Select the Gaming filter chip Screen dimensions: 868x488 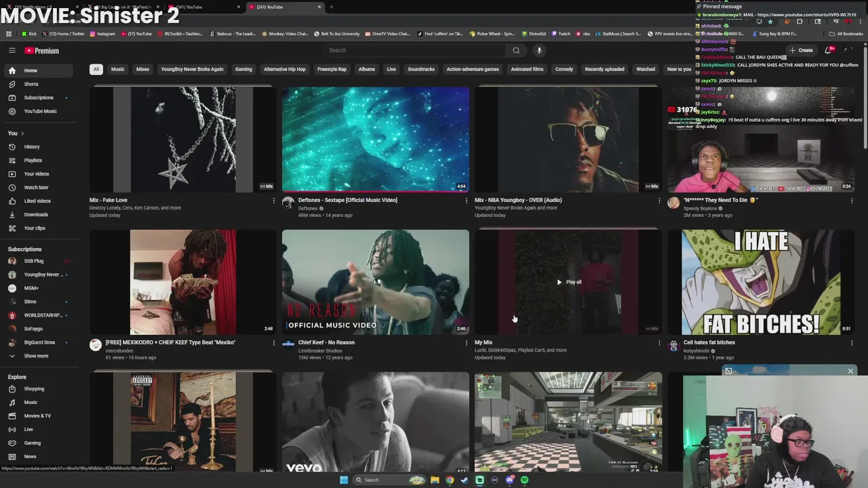pyautogui.click(x=243, y=69)
